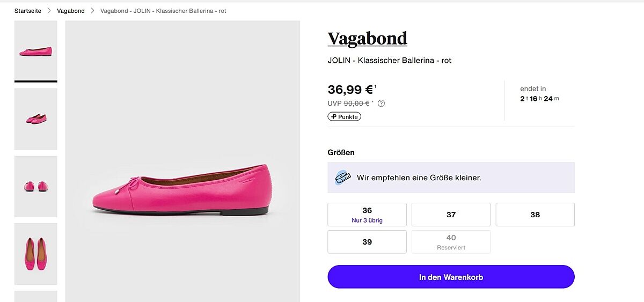
Task: Show the first side-view shoe thumbnail
Action: [36, 51]
